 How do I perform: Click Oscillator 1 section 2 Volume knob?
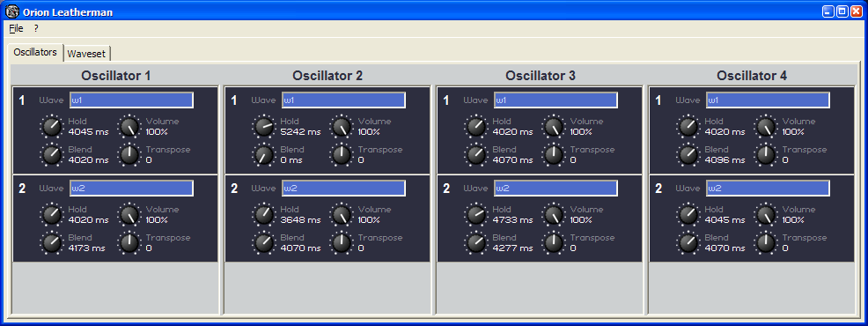point(129,215)
